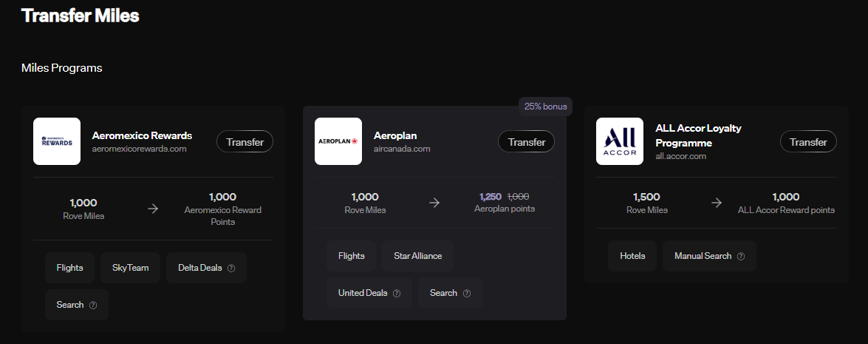The width and height of the screenshot is (868, 344).
Task: Transfer miles to Aeromexico Rewards
Action: click(245, 142)
